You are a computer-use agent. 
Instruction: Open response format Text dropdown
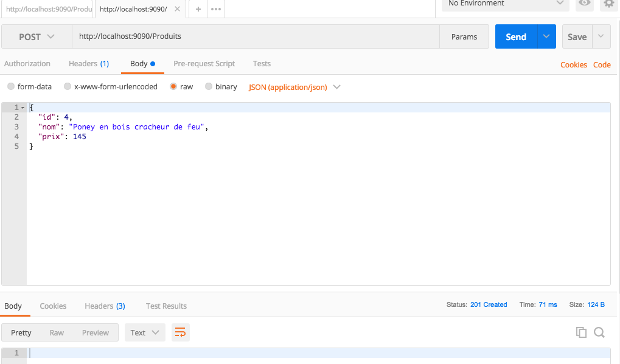tap(144, 332)
